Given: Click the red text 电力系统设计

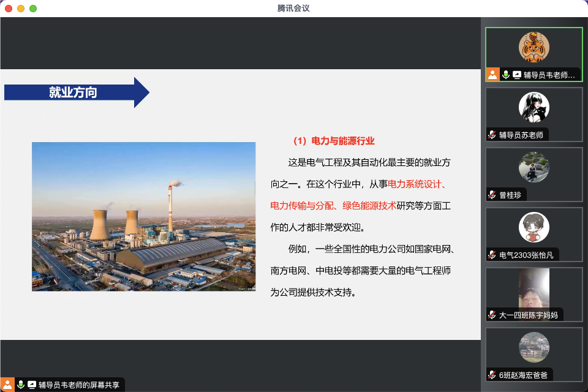Looking at the screenshot, I should click(415, 184).
